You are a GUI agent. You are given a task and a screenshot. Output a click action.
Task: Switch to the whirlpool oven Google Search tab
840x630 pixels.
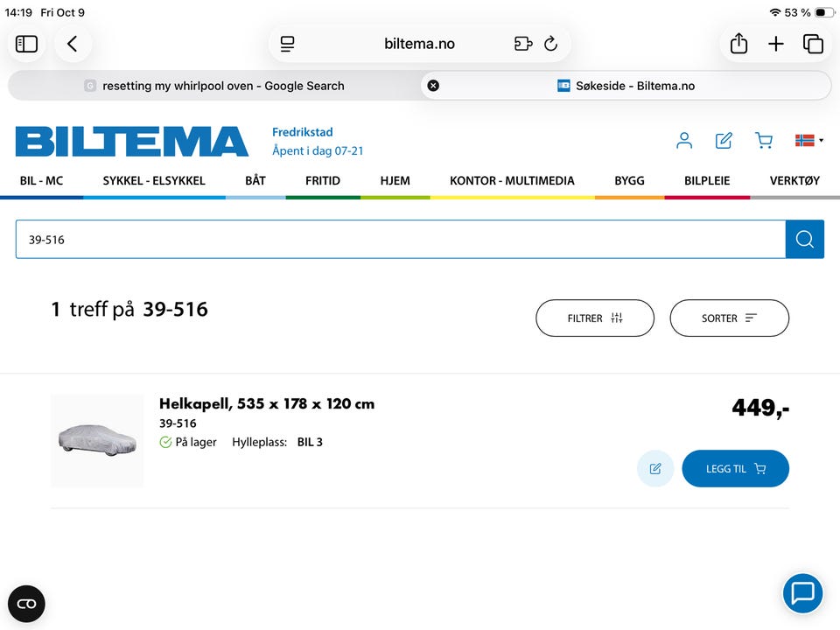[x=214, y=86]
